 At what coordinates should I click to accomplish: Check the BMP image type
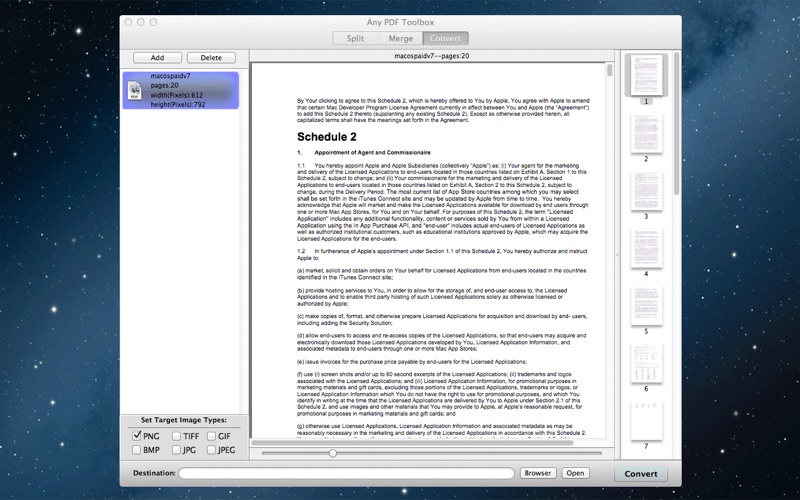point(136,450)
